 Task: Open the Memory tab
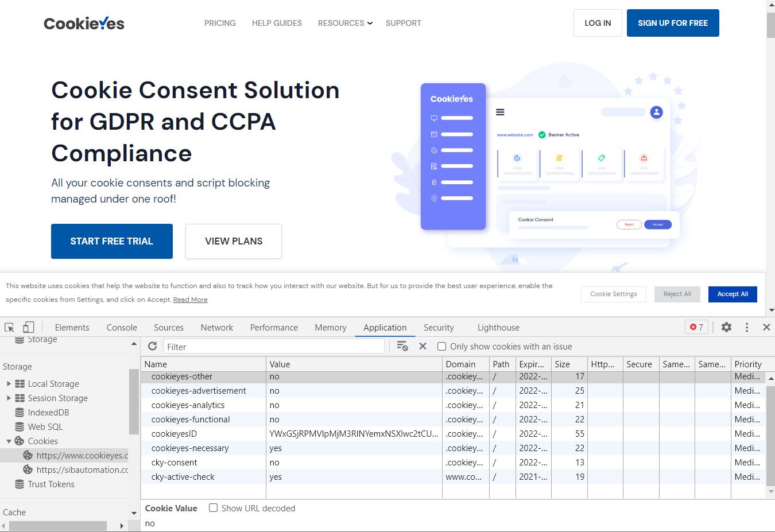click(x=331, y=327)
